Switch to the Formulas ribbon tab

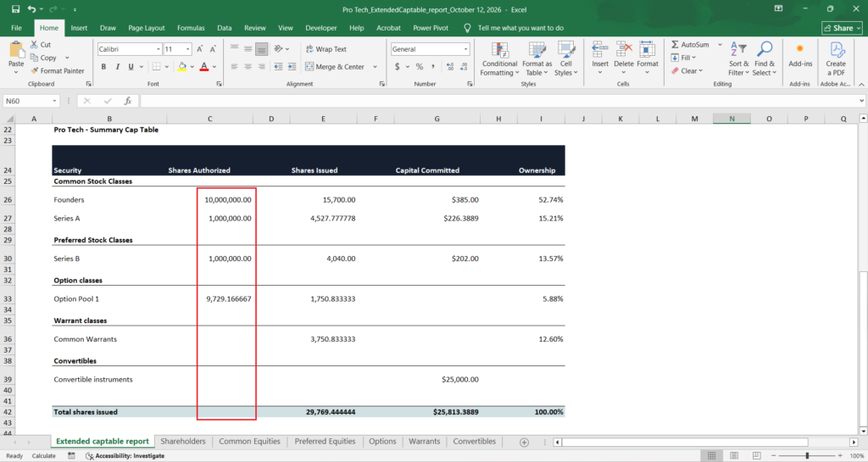(191, 28)
